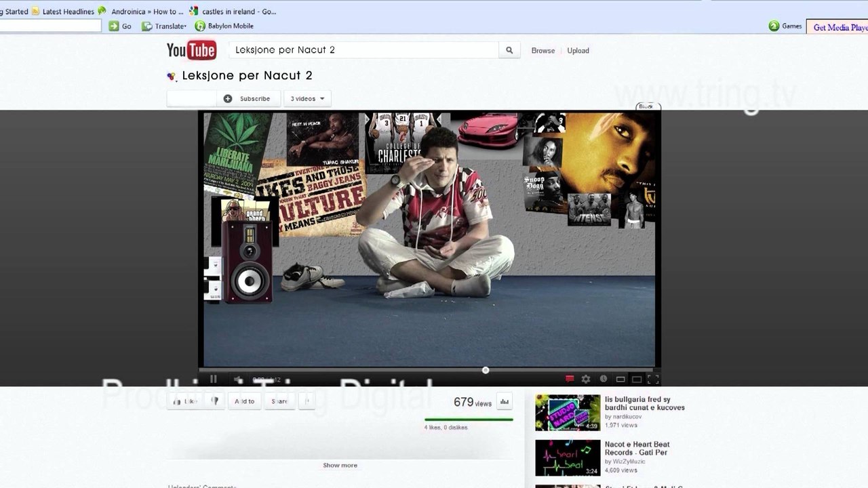The width and height of the screenshot is (868, 488).
Task: Open 'Nacot e Heart Beat Records' video title
Action: click(637, 448)
